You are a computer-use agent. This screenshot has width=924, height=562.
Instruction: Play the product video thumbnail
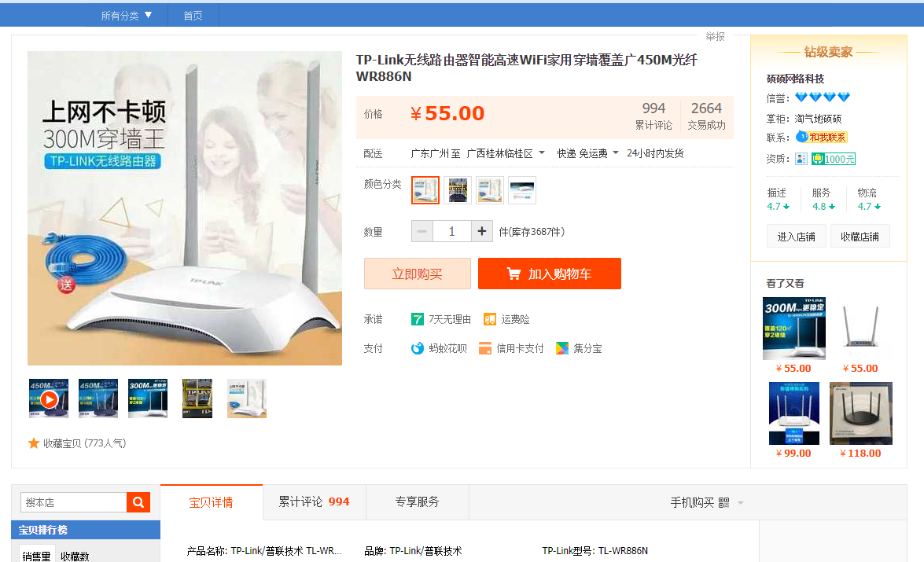click(x=49, y=399)
